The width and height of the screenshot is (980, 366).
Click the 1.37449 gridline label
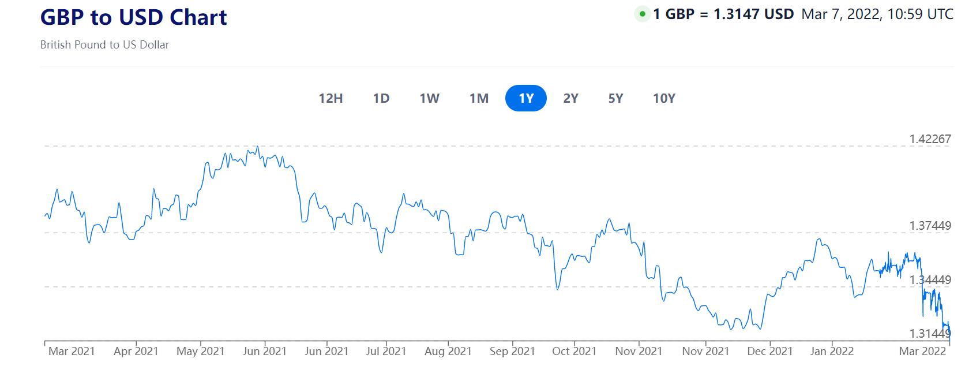pyautogui.click(x=930, y=226)
